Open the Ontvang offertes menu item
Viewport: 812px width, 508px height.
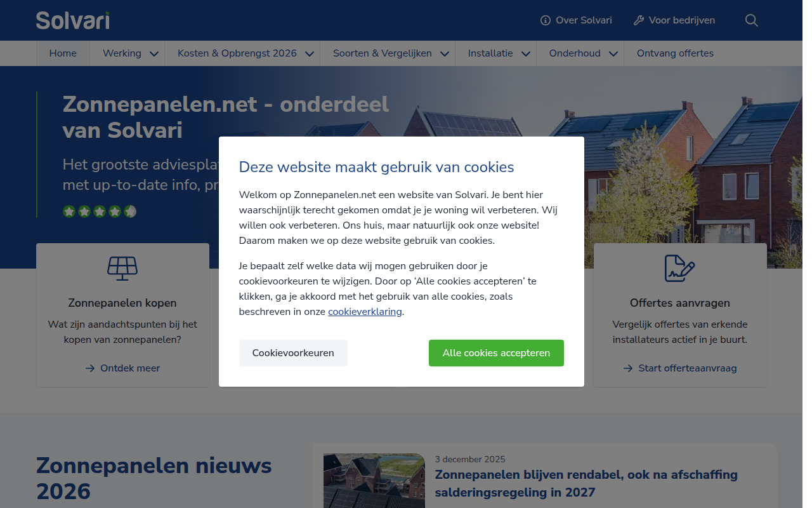(x=675, y=53)
